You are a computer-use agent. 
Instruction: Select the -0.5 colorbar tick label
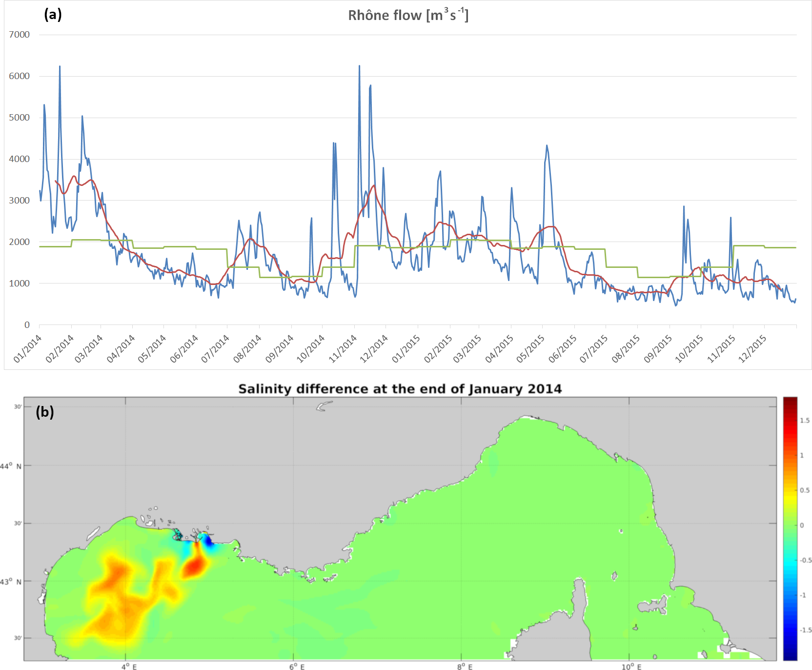point(805,560)
